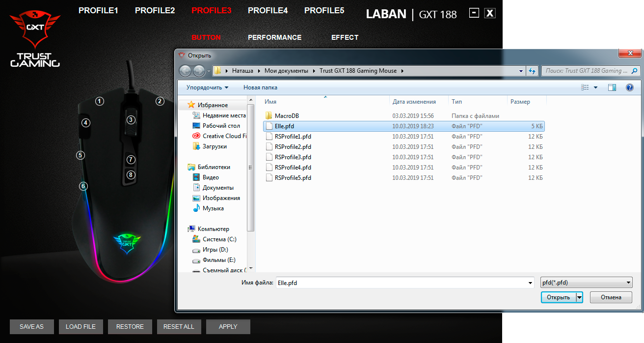
Task: Click the search box in dialog
Action: 591,71
